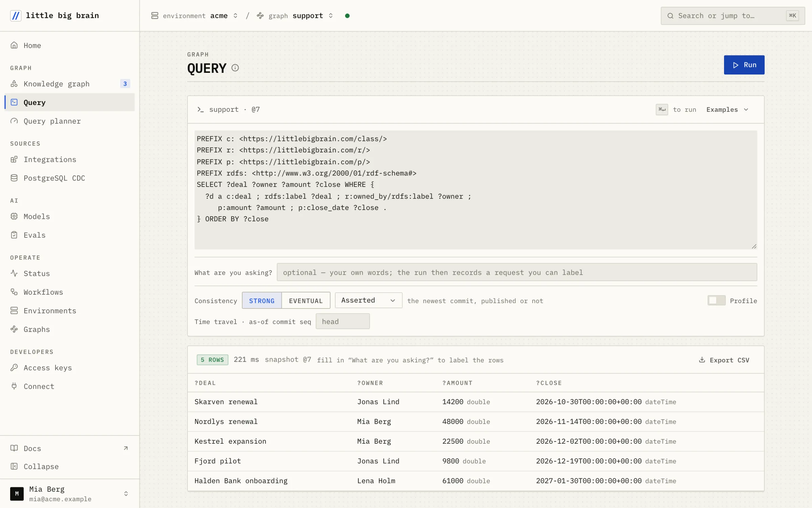Click the Command-Return shortcut key badge
This screenshot has width=812, height=508.
(662, 109)
